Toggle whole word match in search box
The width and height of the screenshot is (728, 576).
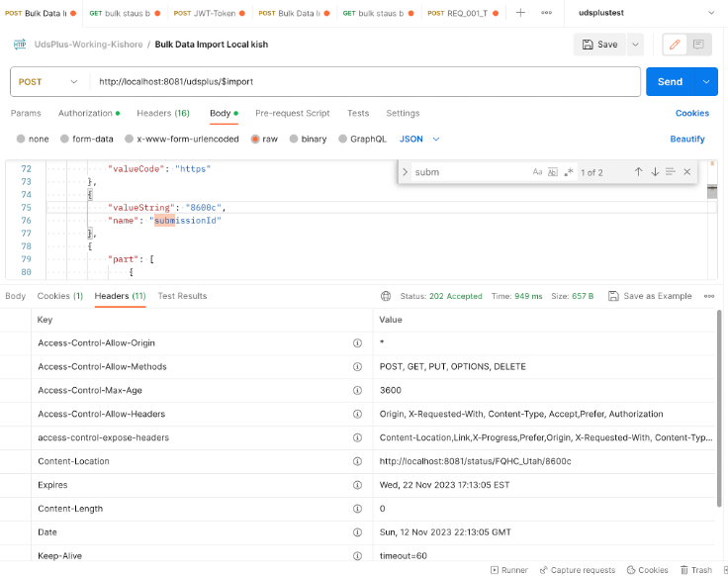553,172
